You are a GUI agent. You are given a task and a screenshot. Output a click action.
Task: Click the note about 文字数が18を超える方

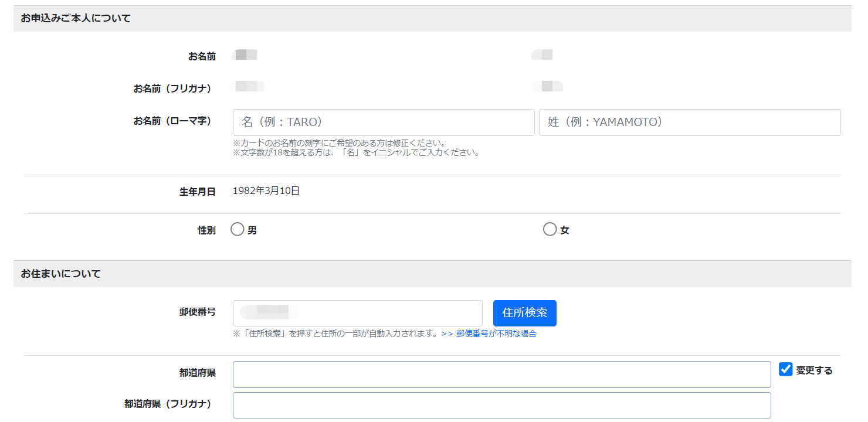point(357,153)
